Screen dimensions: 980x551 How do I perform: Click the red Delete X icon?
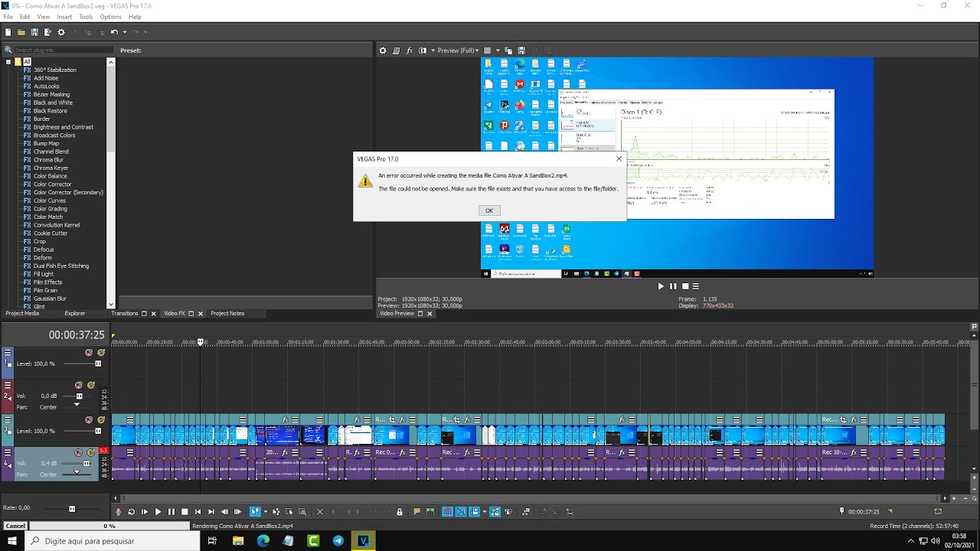(320, 511)
